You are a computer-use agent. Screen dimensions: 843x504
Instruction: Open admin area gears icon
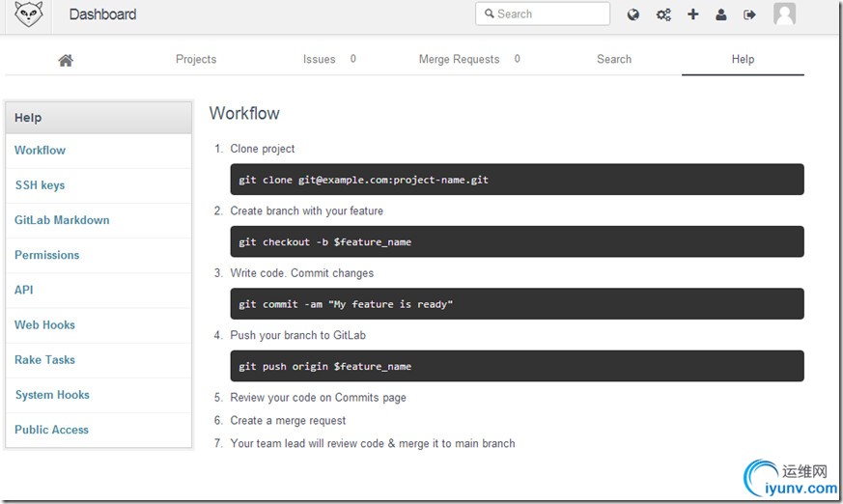tap(663, 14)
